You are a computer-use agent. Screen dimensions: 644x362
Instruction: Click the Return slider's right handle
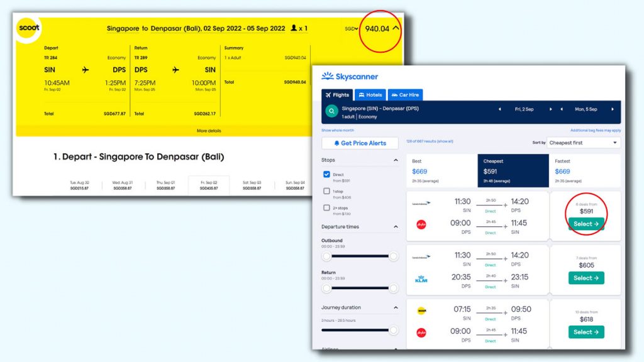(x=393, y=288)
